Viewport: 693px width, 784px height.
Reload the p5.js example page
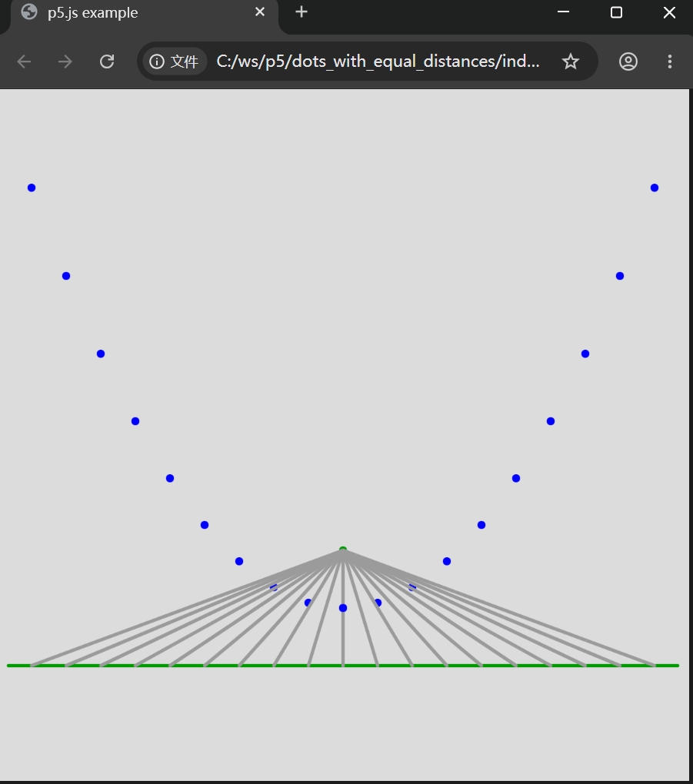107,61
